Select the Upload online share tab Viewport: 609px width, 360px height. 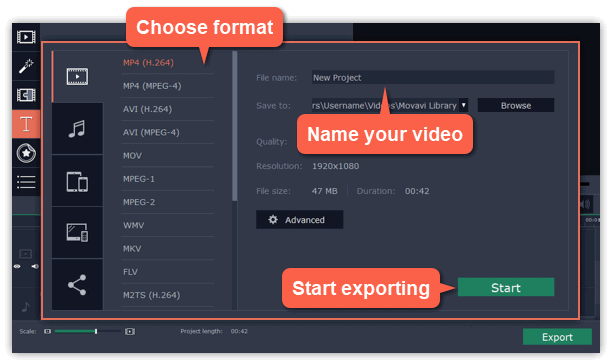tap(77, 285)
